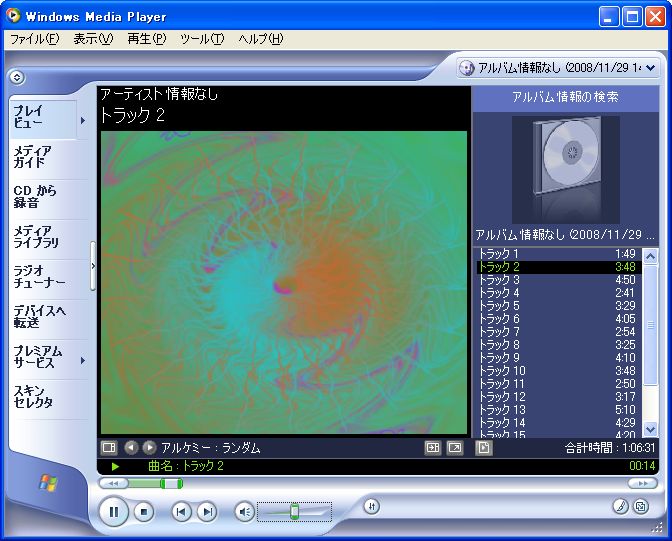Select トラック 14 in the playlist
Viewport: 672px width, 541px height.
click(x=559, y=423)
